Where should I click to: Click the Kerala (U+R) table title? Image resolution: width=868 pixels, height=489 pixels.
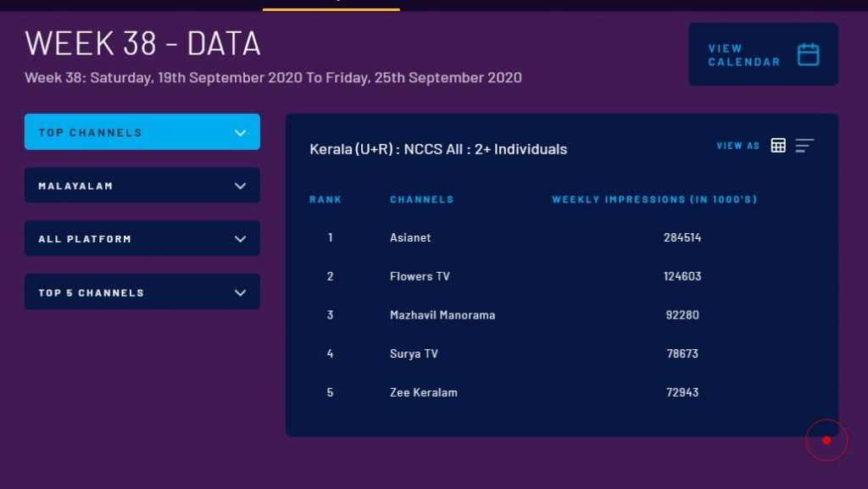click(438, 149)
